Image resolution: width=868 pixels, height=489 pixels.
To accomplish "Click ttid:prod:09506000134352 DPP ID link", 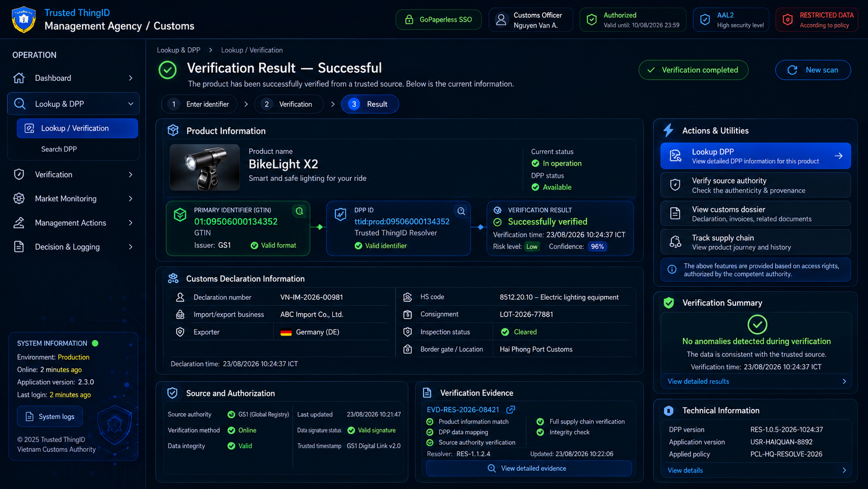I will pyautogui.click(x=402, y=221).
